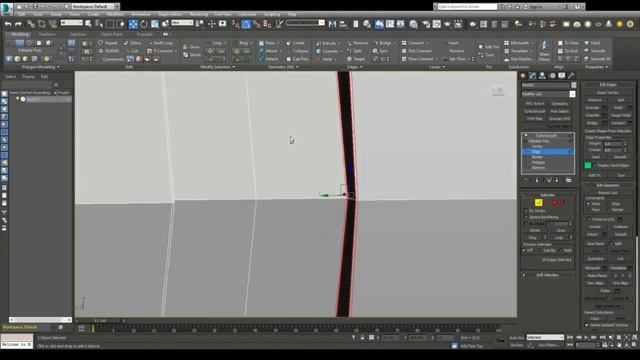
Task: Set constraints to Normal radio button
Action: [x=609, y=210]
